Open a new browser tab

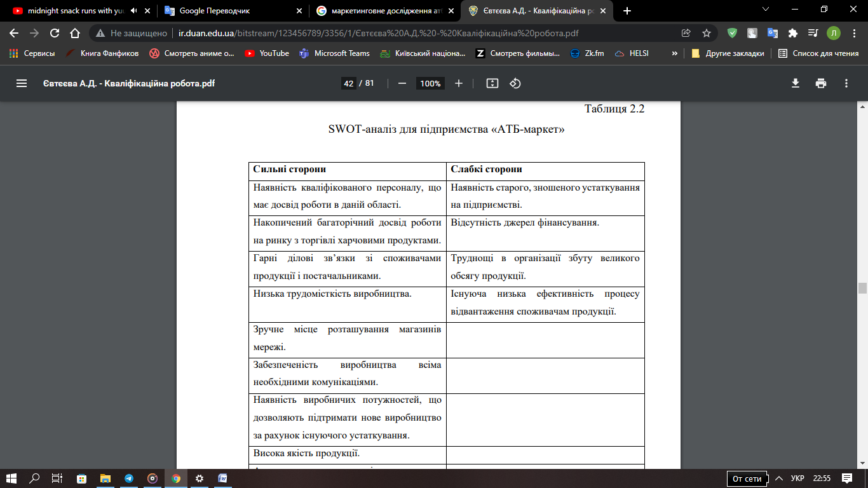(627, 11)
